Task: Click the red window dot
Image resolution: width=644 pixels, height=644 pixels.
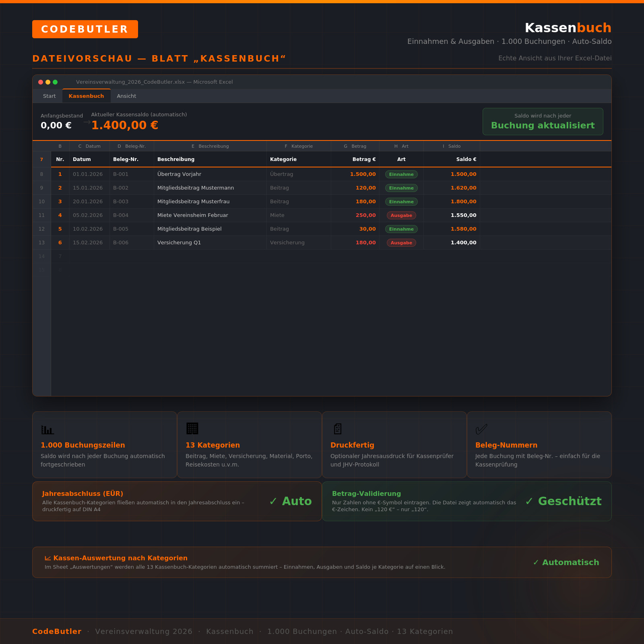Action: (x=41, y=82)
